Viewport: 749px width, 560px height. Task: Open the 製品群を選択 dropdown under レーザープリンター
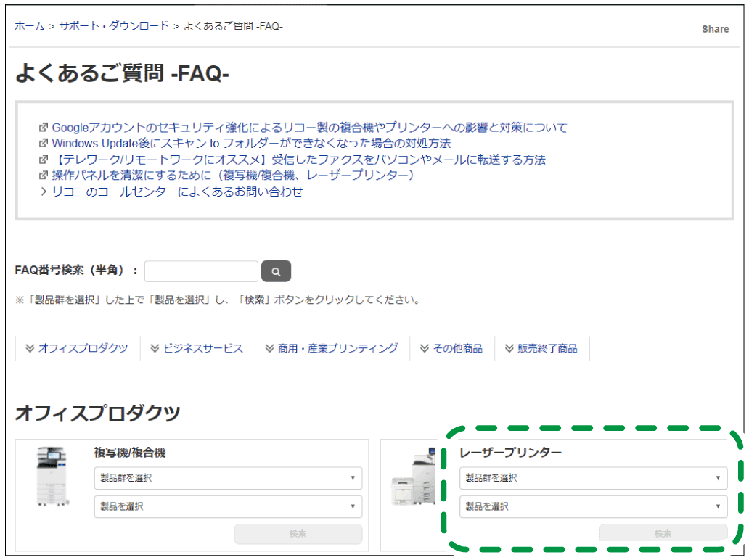tap(595, 478)
